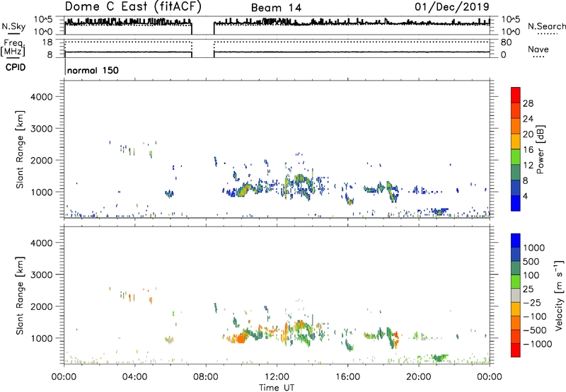The width and height of the screenshot is (566, 392).
Task: Click the left '10^5' noise axis tick
Action: pyautogui.click(x=43, y=19)
